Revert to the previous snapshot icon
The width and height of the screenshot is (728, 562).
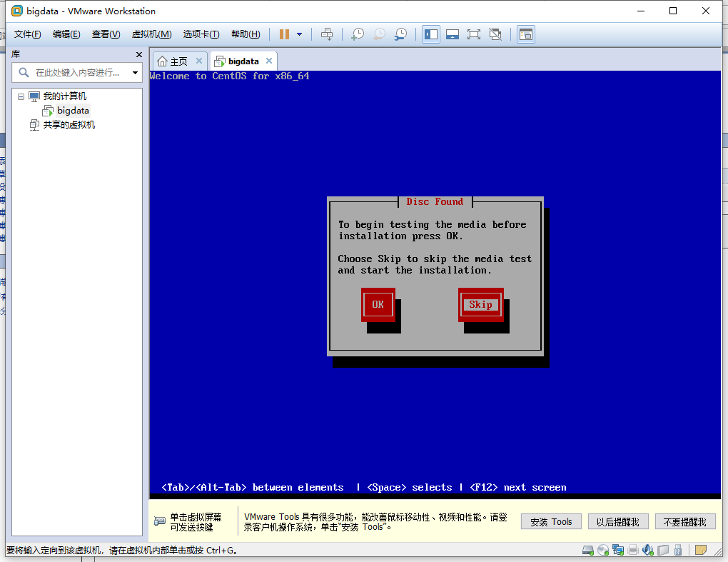(x=379, y=34)
